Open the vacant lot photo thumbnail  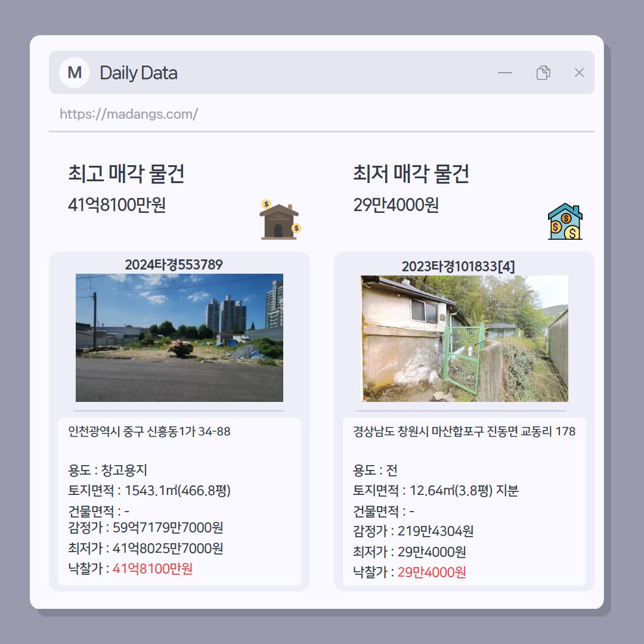179,338
